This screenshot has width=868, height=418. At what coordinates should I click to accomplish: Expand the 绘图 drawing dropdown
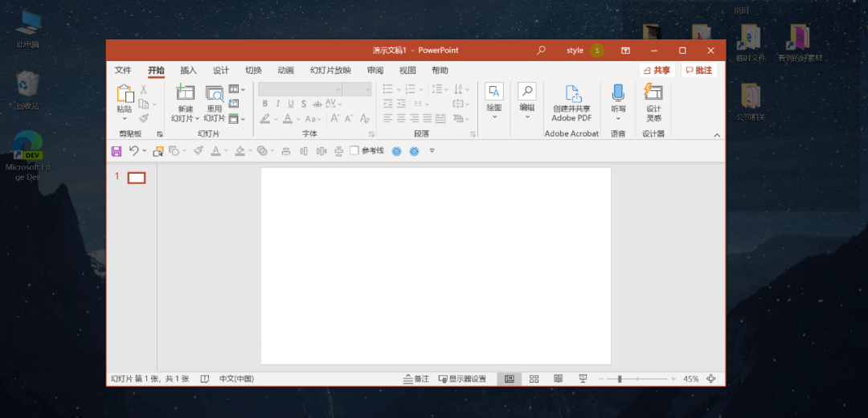pos(494,117)
